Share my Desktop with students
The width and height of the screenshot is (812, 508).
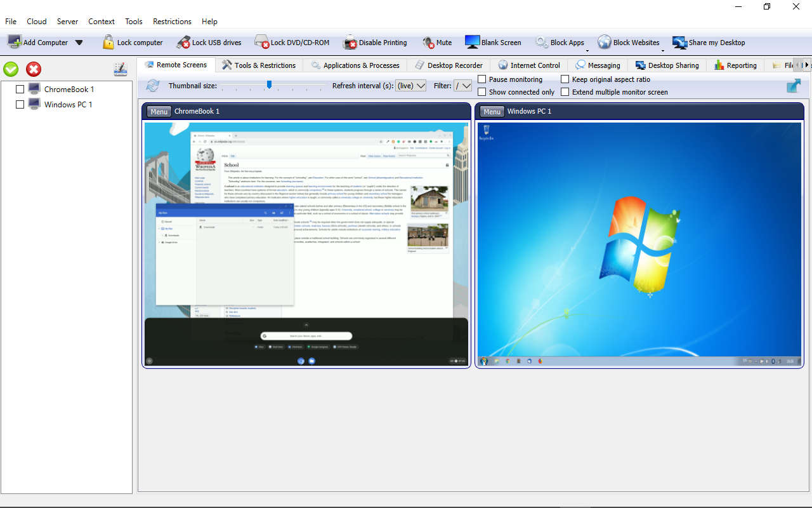709,43
